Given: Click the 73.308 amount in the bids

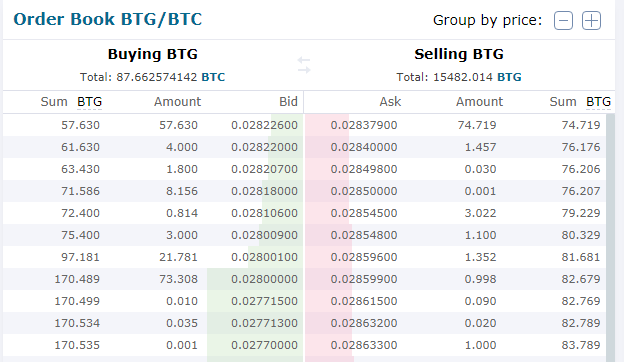Looking at the screenshot, I should (178, 279).
